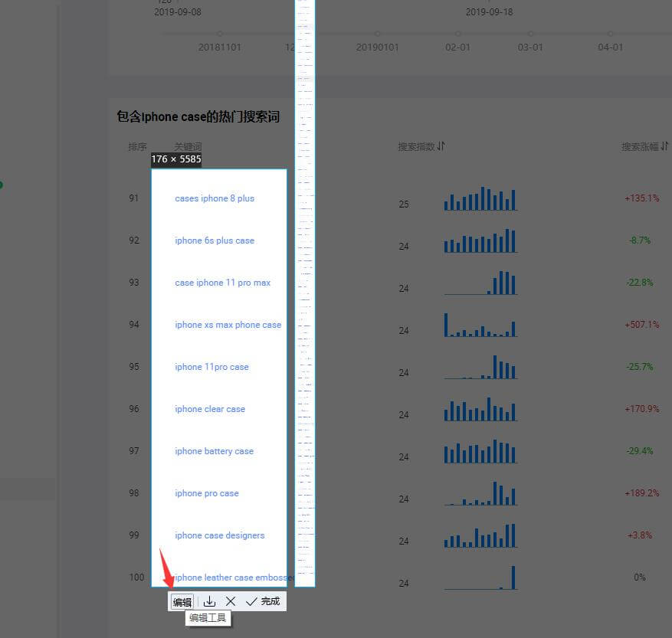Jump to the 02-01 timeline point
The width and height of the screenshot is (672, 638).
click(457, 34)
